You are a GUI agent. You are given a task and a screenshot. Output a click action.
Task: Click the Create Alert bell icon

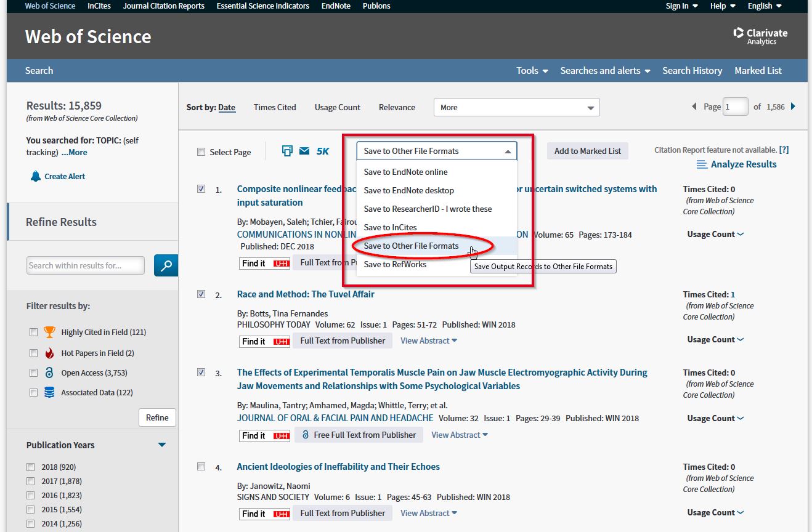click(36, 176)
